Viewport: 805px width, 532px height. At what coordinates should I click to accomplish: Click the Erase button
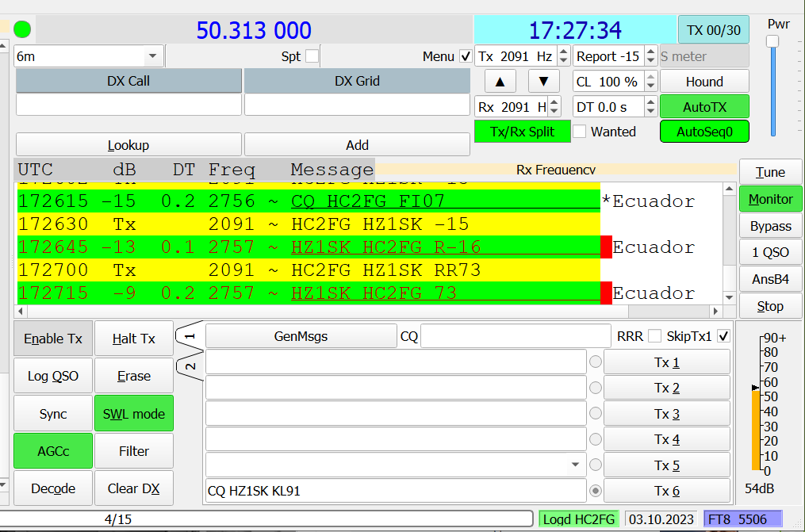pyautogui.click(x=133, y=376)
